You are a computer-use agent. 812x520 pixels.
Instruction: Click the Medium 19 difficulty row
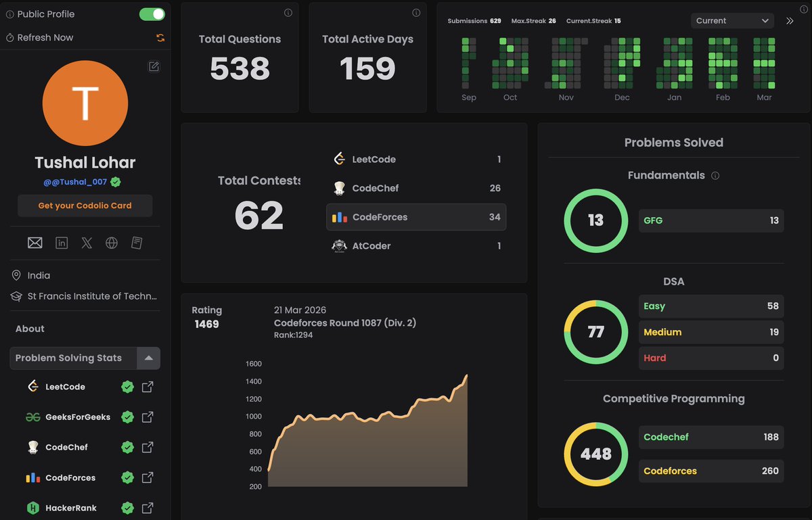[x=711, y=332]
